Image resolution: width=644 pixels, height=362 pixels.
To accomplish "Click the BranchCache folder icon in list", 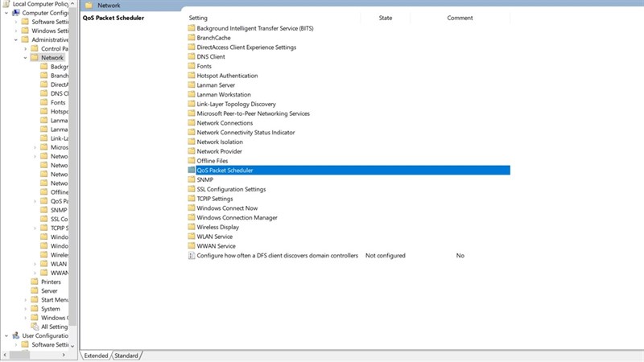I will pos(192,38).
